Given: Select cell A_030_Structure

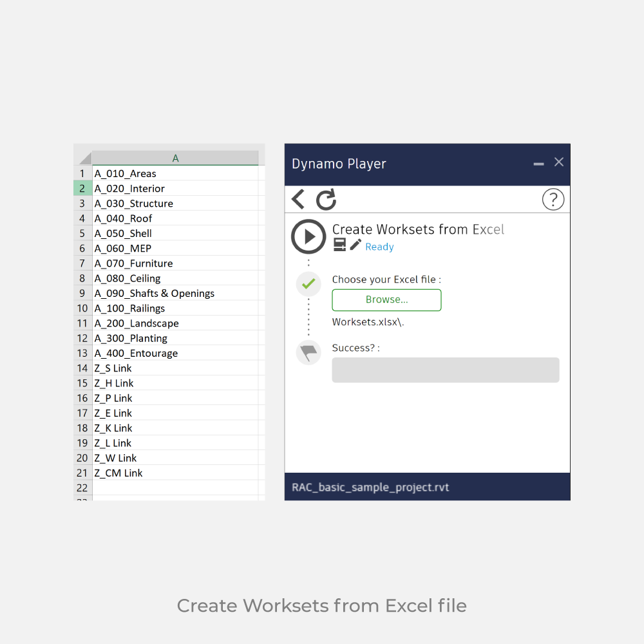Looking at the screenshot, I should (175, 204).
